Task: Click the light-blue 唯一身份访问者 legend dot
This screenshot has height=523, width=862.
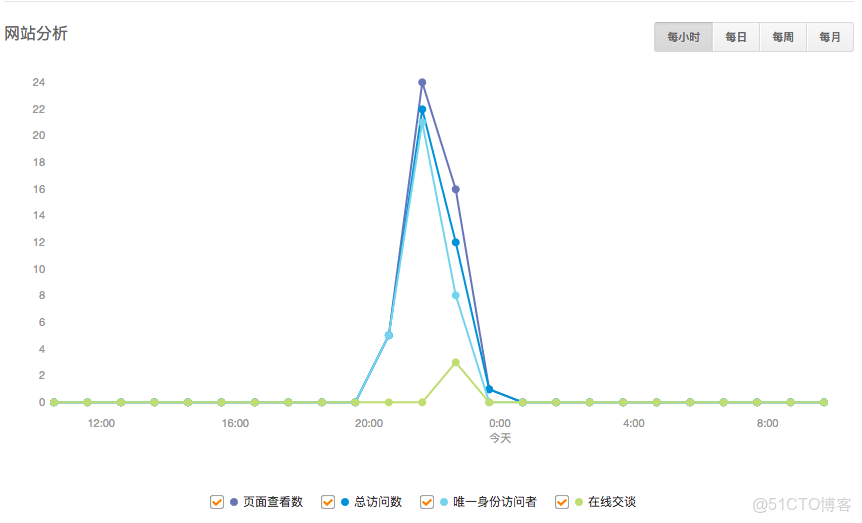Action: pos(444,502)
